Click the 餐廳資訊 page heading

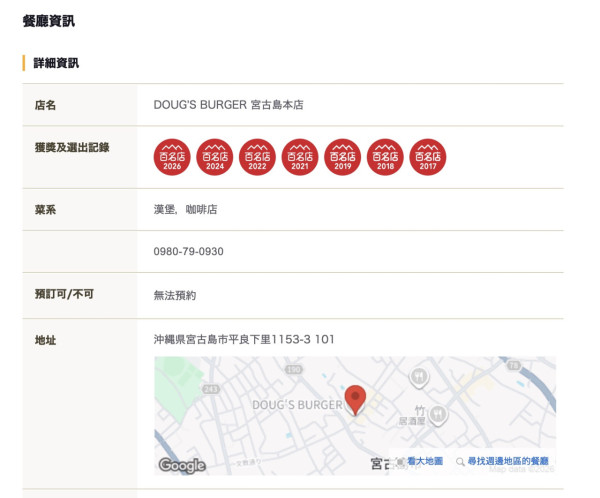[49, 21]
